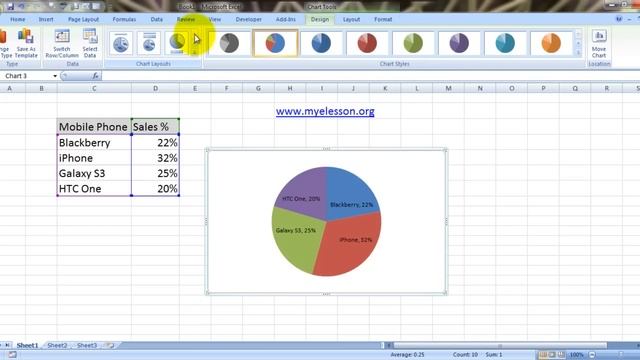Apply the orange pie chart style
Screen dimensions: 640x360
click(x=551, y=43)
